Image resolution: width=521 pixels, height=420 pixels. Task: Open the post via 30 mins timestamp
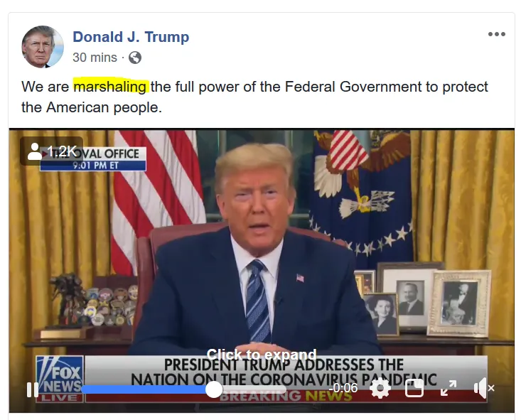(95, 58)
